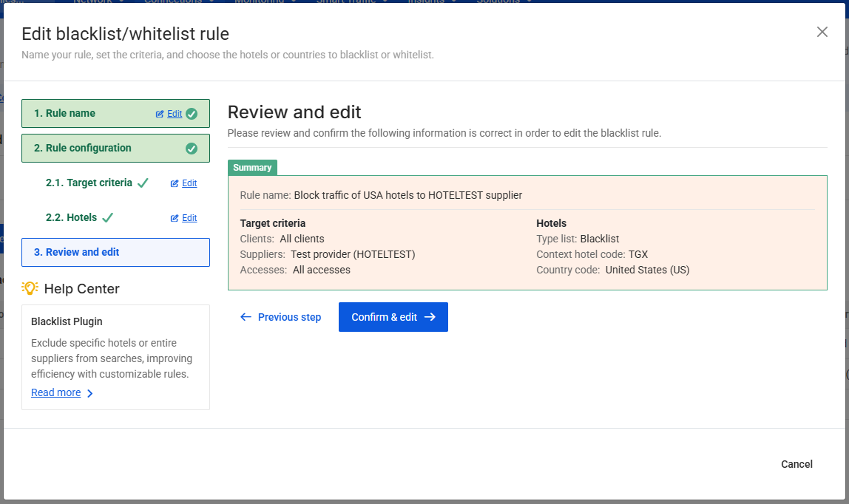Image resolution: width=849 pixels, height=504 pixels.
Task: Expand the 2. Rule configuration step
Action: point(83,148)
